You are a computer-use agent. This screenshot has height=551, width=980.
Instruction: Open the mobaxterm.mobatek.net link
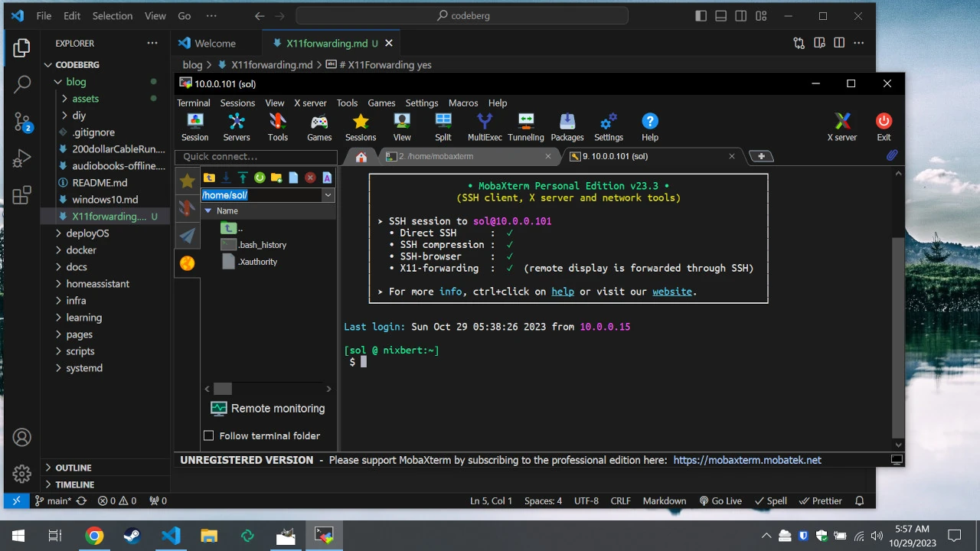(x=747, y=460)
